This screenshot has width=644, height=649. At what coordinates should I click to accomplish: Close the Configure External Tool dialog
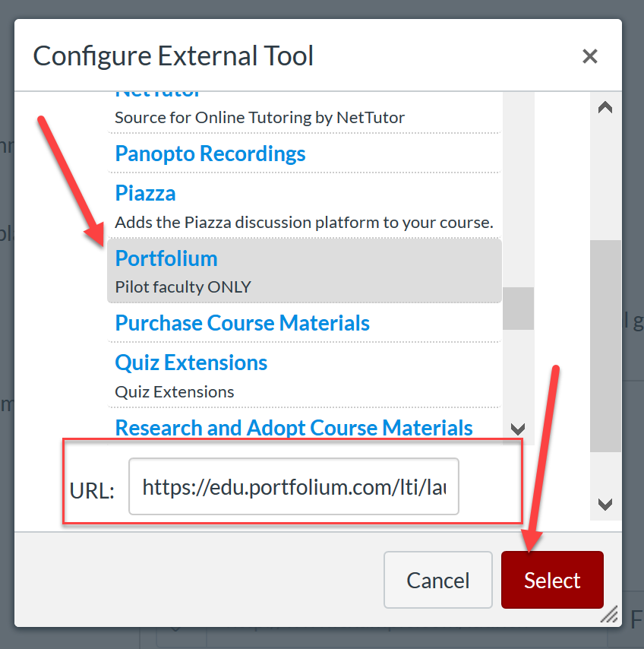[589, 56]
